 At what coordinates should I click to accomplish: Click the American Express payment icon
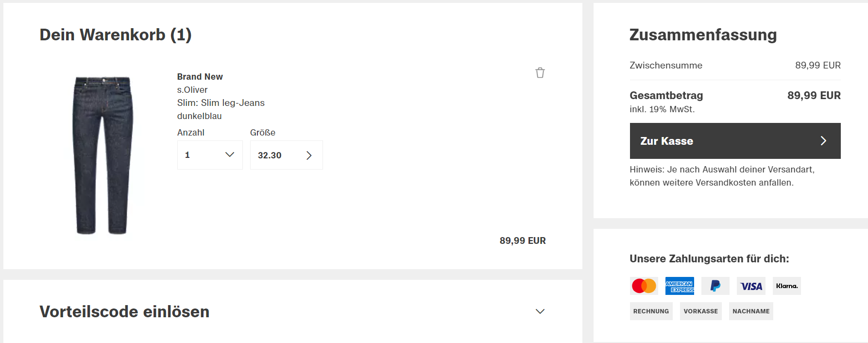(x=680, y=286)
